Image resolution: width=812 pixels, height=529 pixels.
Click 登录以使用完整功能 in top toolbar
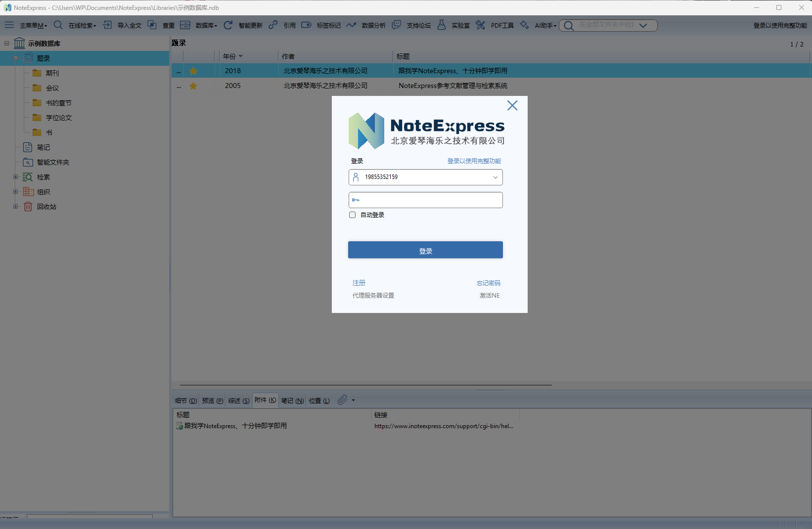(780, 25)
